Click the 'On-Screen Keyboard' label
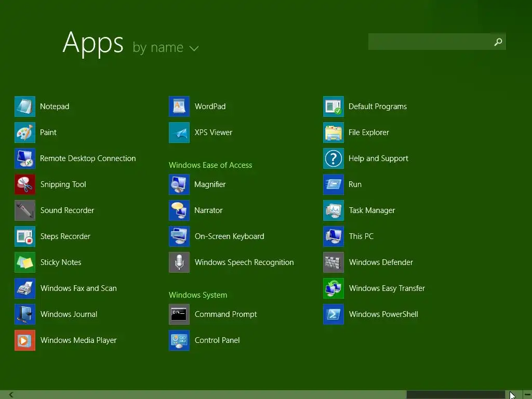The height and width of the screenshot is (399, 532). pyautogui.click(x=229, y=236)
